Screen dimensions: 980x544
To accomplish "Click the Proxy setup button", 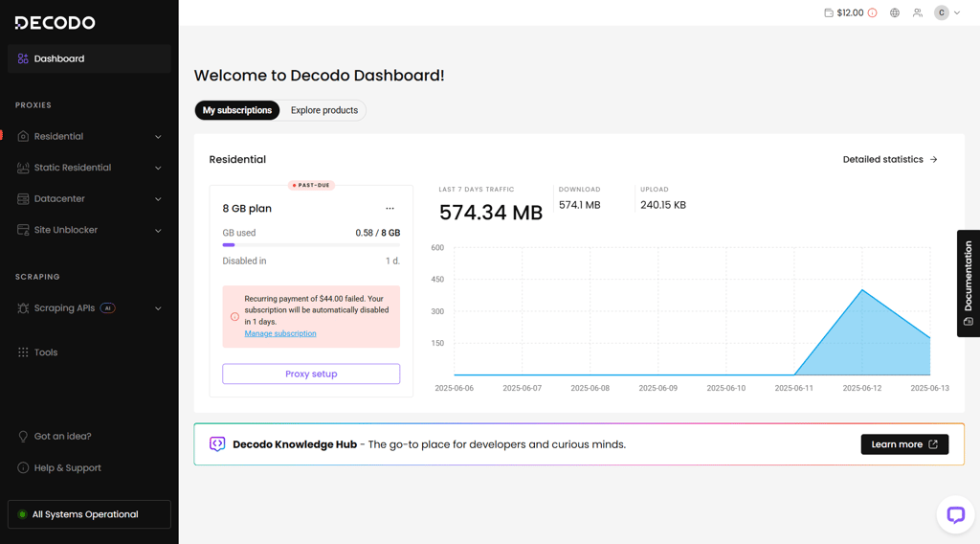I will 311,374.
